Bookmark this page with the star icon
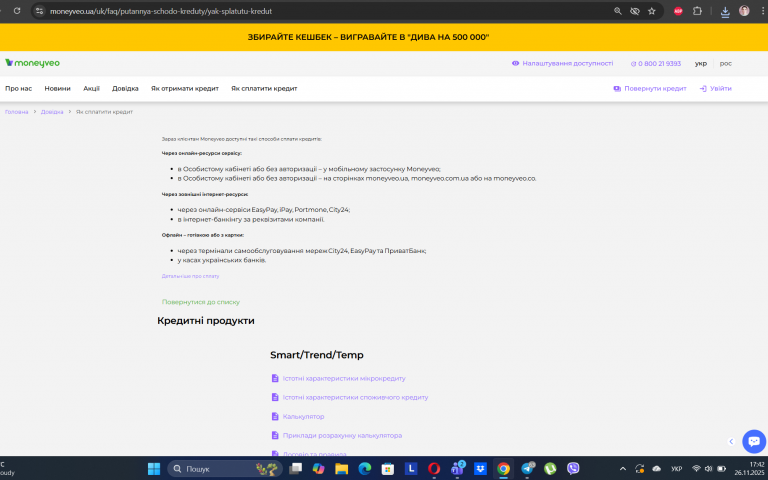 651,11
